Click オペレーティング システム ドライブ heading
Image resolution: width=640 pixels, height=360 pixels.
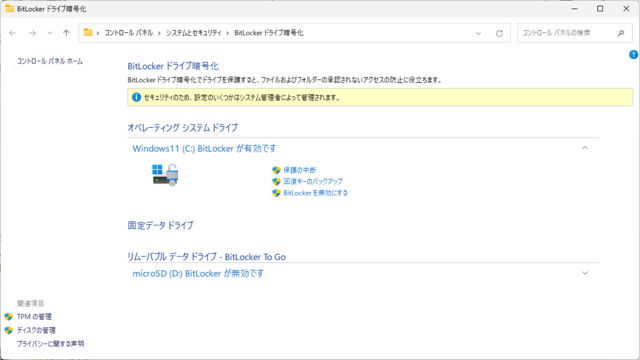182,128
